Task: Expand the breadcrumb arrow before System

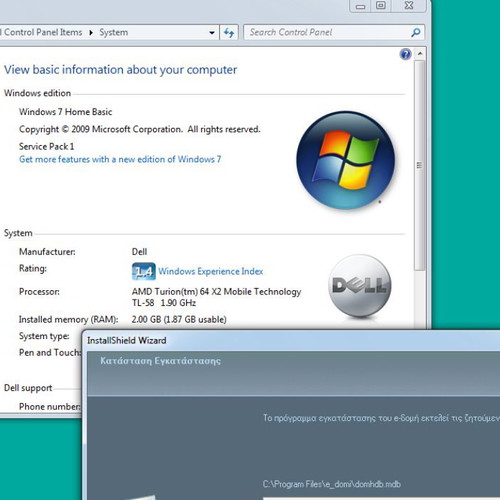Action: coord(91,33)
